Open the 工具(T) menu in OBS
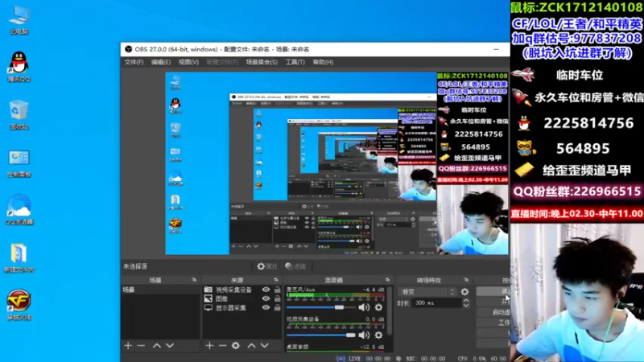Image resolution: width=644 pixels, height=362 pixels. tap(295, 63)
